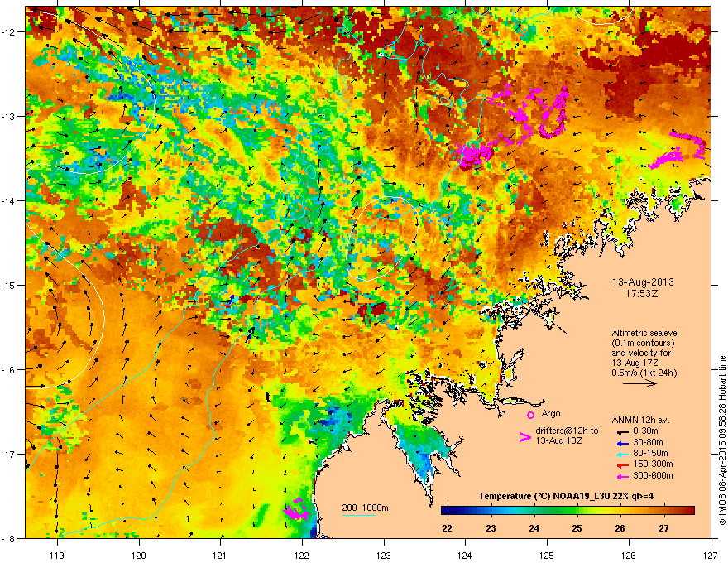
Task: Click the white sea-level ellipse near 123°E, 14.5°S
Action: [x=383, y=238]
